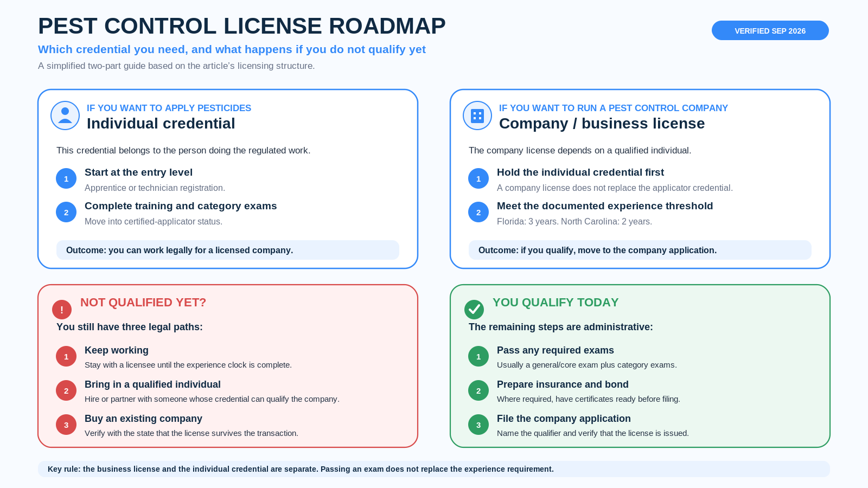
Task: Click 'IF YOU WANT TO APPLY PESTICIDES' label
Action: (x=169, y=108)
